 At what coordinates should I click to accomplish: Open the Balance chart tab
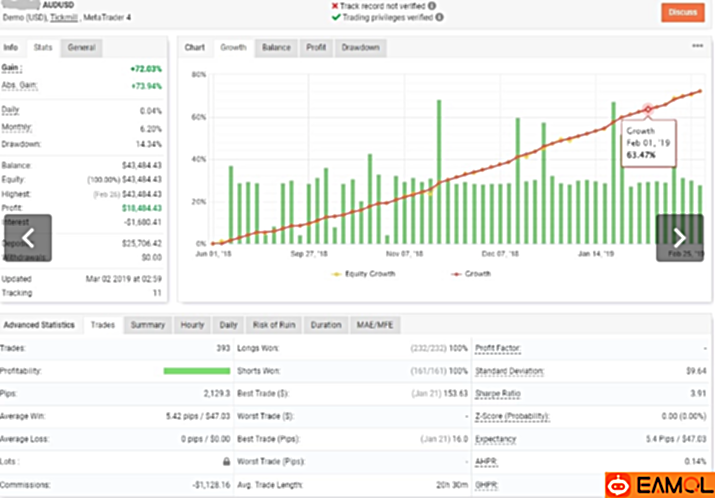[x=276, y=47]
